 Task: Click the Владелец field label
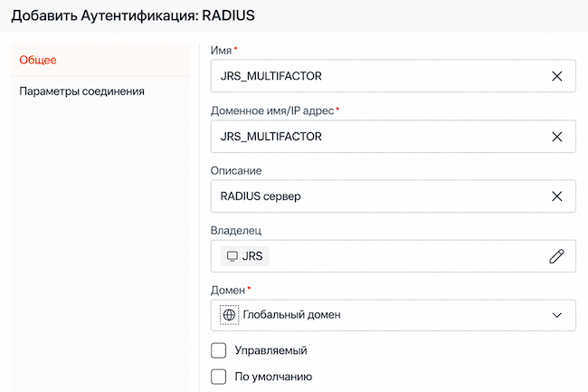click(x=236, y=230)
